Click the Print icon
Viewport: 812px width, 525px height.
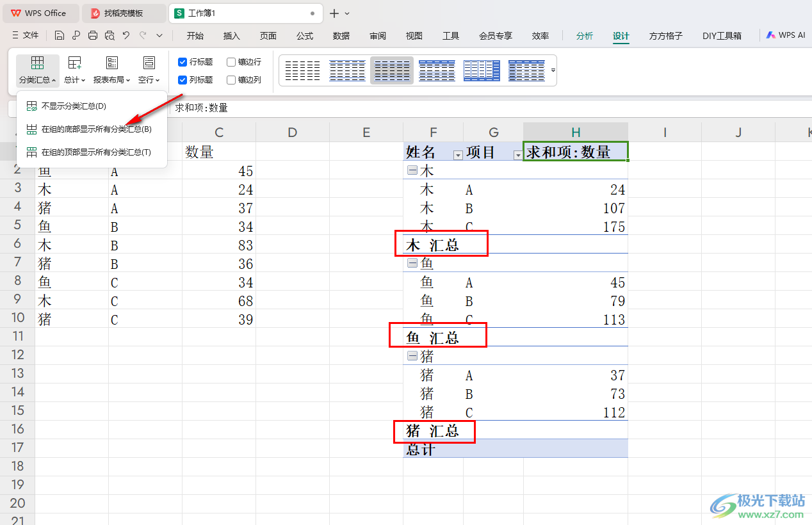pyautogui.click(x=93, y=36)
